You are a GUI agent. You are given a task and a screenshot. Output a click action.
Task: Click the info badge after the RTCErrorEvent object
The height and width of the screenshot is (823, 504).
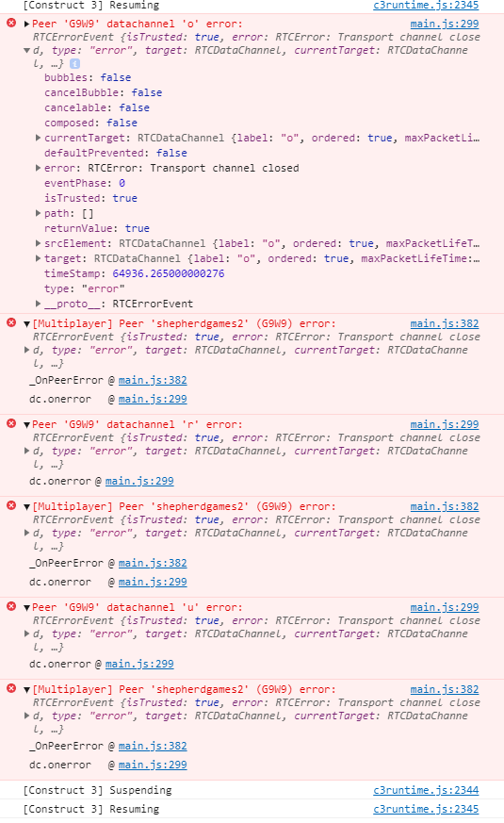[x=75, y=63]
